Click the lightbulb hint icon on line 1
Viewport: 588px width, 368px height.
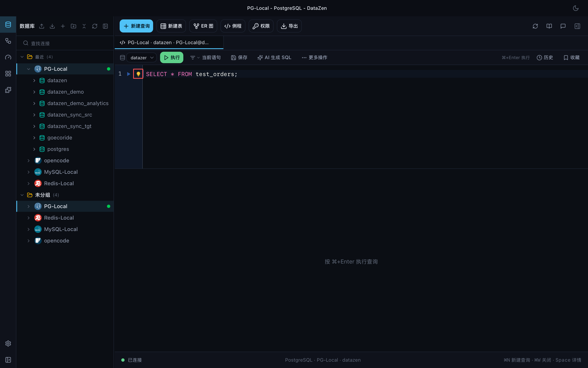[x=138, y=74]
